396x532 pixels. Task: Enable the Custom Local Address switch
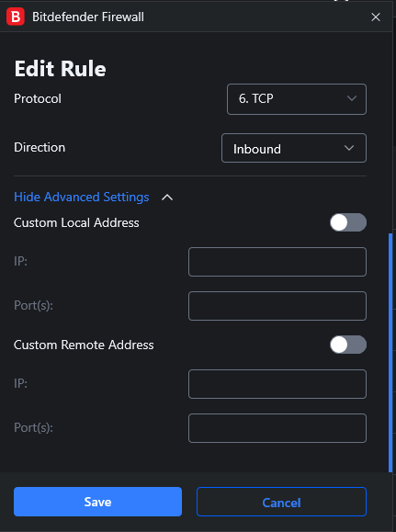(348, 222)
